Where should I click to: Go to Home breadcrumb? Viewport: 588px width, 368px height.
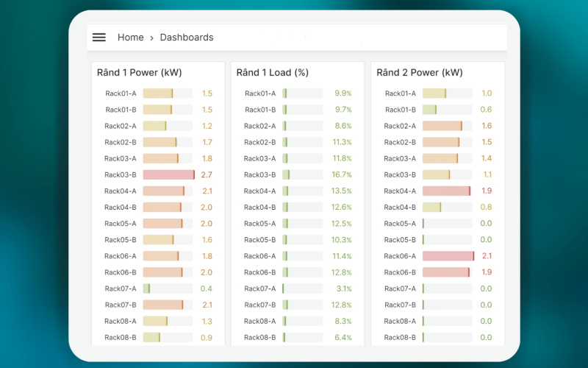(x=131, y=38)
